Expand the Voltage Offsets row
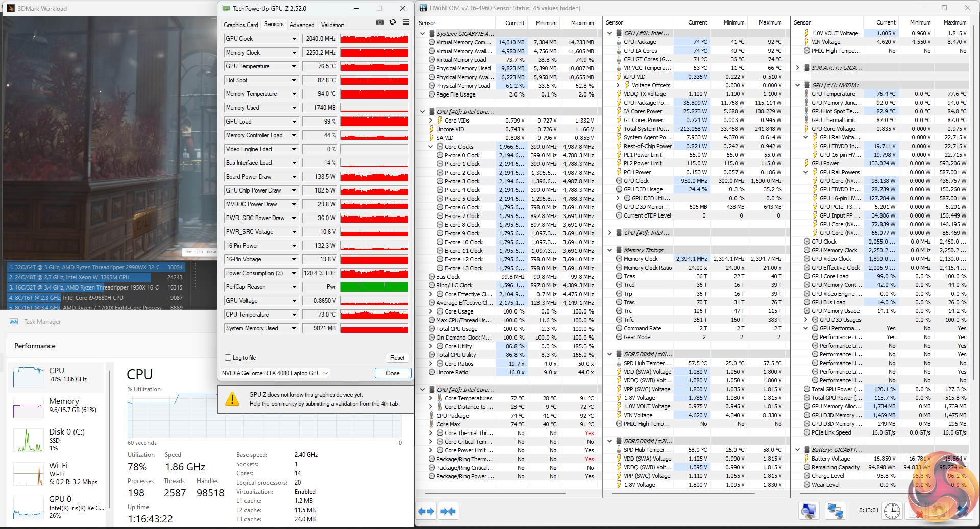 [x=618, y=85]
